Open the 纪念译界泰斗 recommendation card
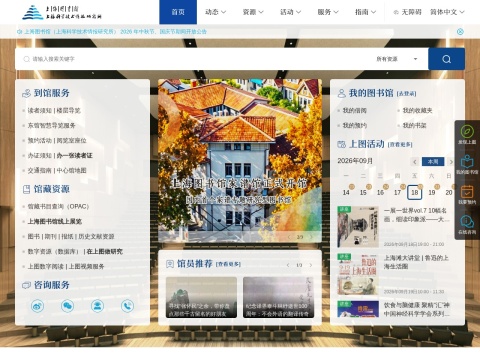This screenshot has width=480, height=360. tap(278, 297)
